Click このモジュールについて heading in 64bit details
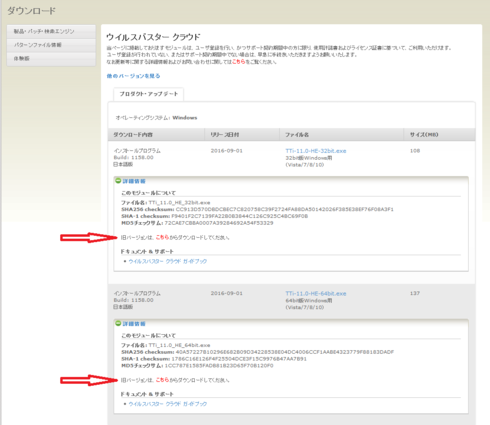Viewport: 490px width, 425px height. (x=148, y=336)
